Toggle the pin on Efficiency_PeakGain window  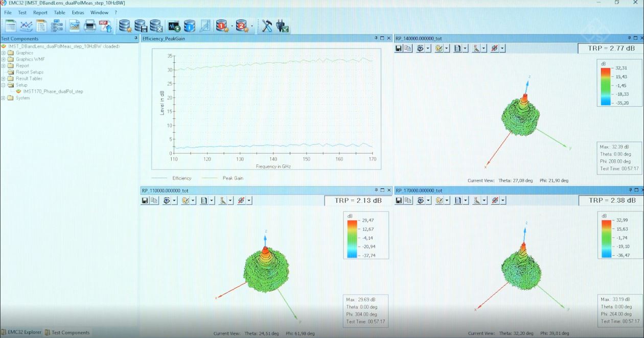[376, 38]
